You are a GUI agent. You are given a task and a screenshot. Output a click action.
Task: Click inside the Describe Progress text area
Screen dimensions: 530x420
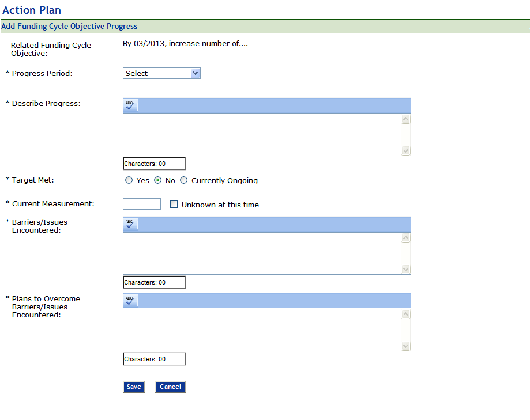262,134
